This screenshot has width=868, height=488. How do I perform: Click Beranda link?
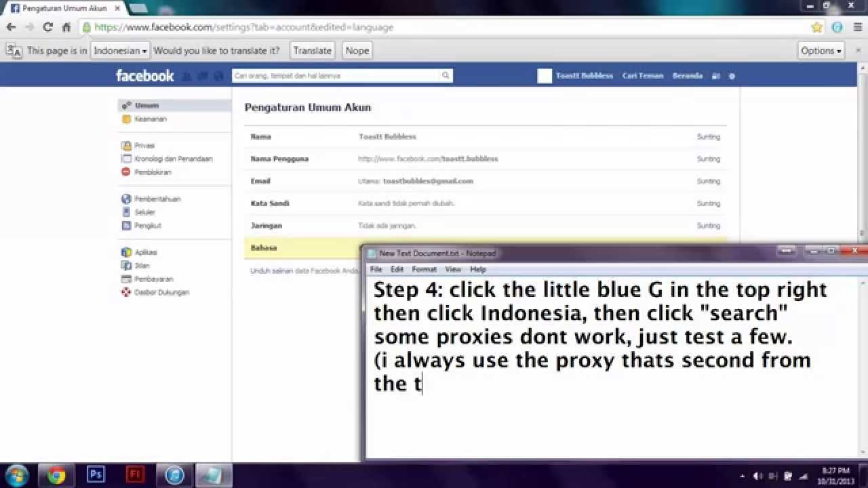tap(687, 76)
